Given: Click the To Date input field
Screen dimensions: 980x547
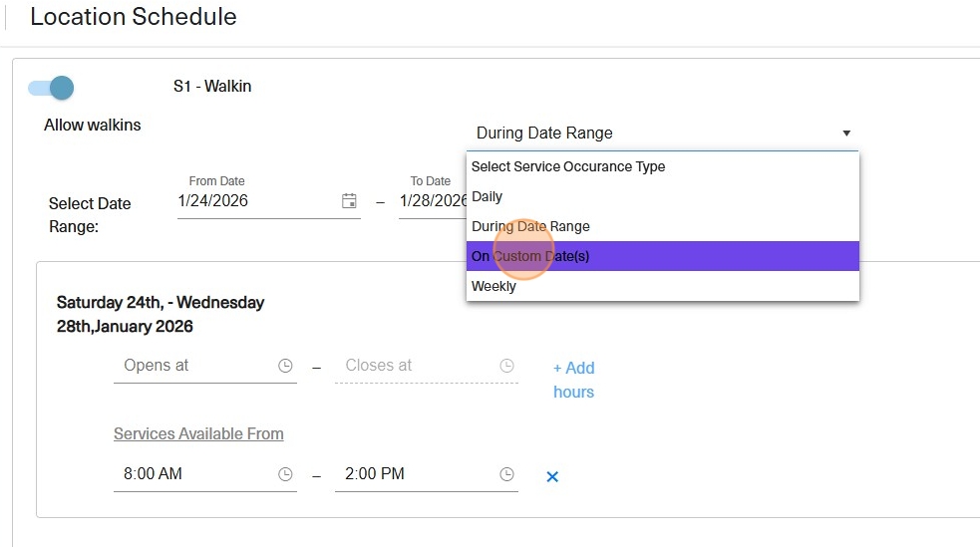Looking at the screenshot, I should pos(431,201).
